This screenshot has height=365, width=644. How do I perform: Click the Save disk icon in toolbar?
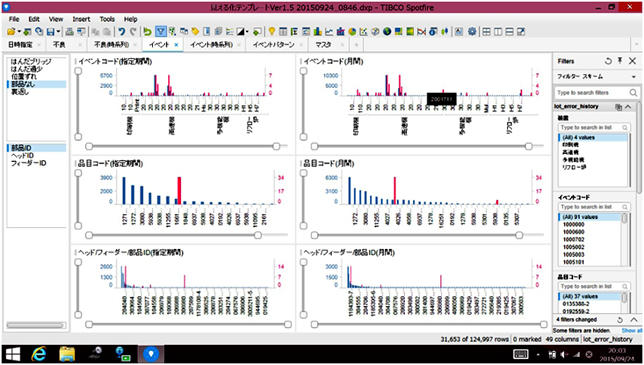click(51, 32)
